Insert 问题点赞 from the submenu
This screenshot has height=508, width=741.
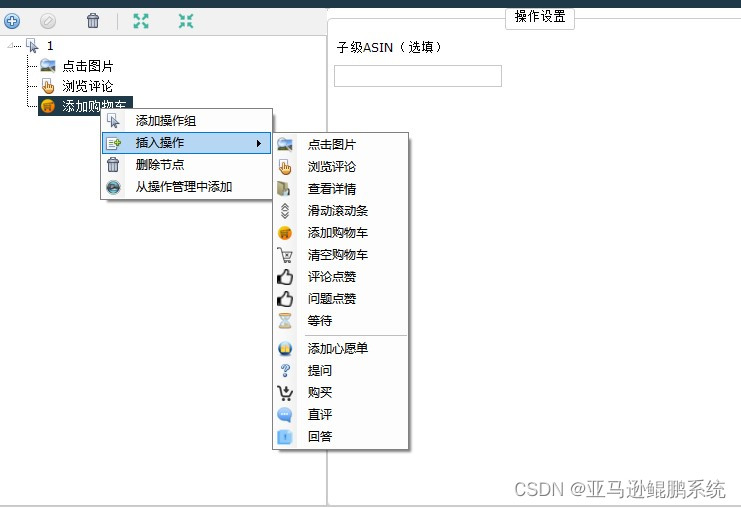click(x=341, y=299)
